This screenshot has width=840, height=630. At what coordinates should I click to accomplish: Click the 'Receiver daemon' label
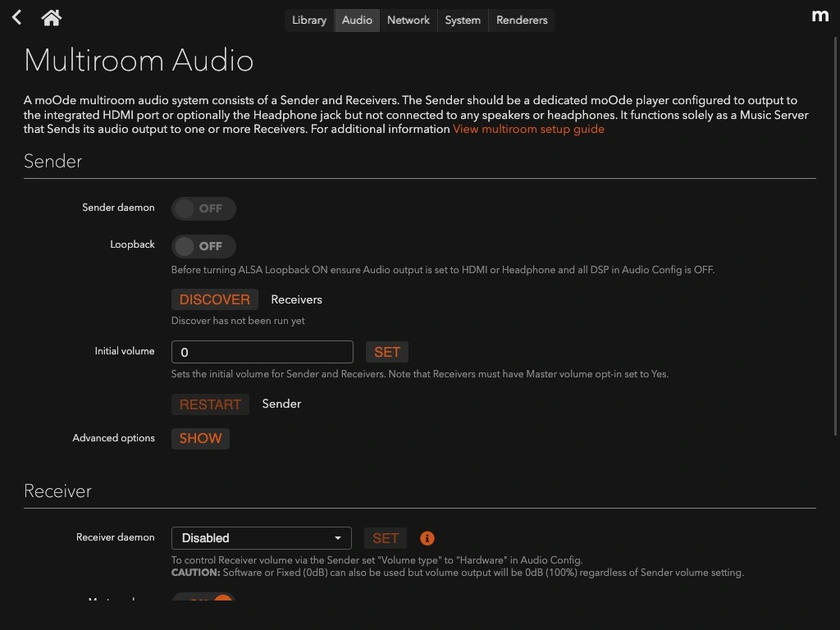pos(115,537)
